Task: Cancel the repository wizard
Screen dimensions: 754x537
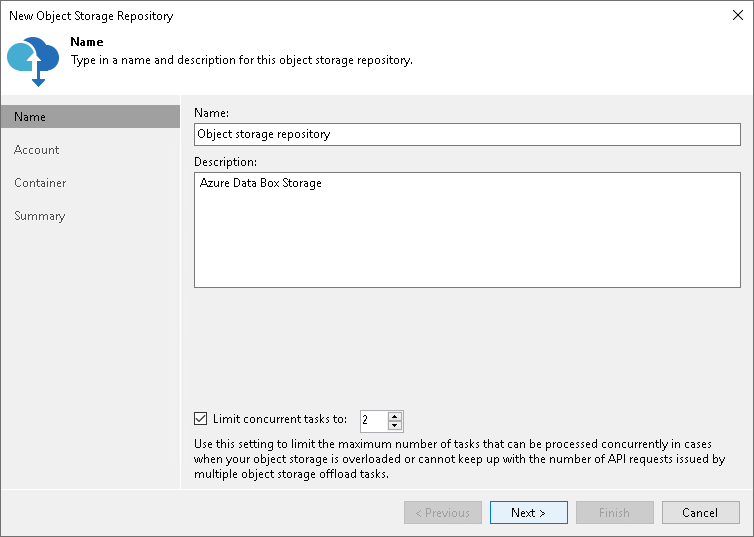Action: 700,513
